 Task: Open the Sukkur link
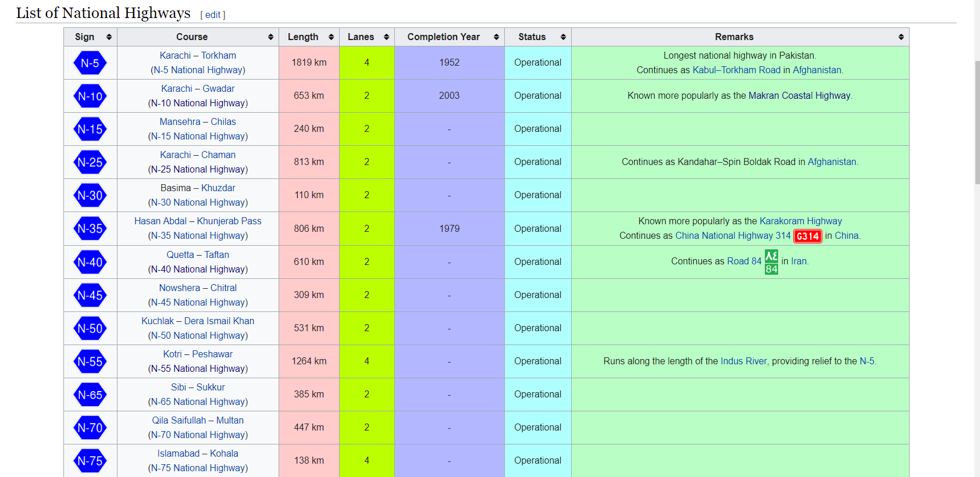coord(211,387)
